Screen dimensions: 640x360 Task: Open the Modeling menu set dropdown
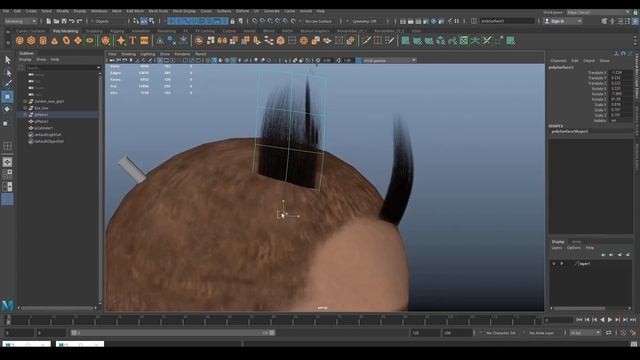(20, 21)
